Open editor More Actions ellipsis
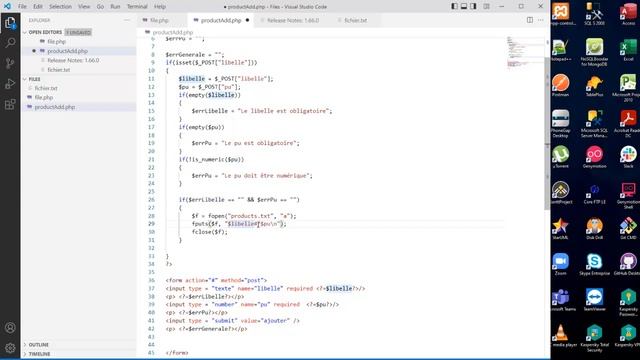640x360 pixels. coord(541,20)
